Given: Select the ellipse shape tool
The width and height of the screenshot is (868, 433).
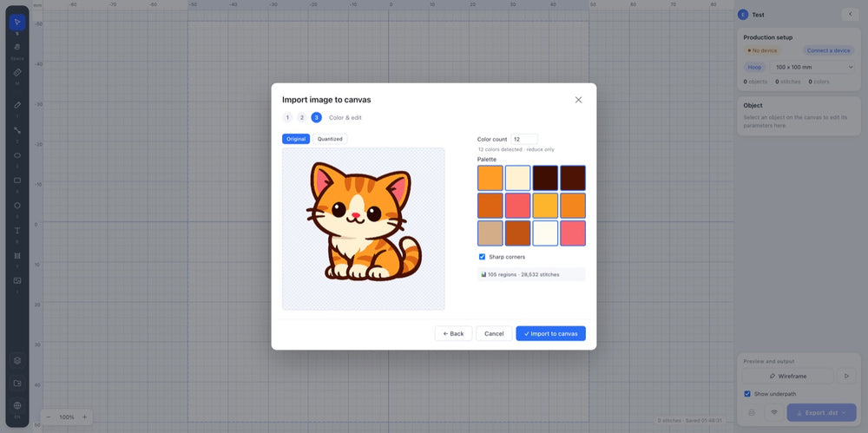Looking at the screenshot, I should 17,155.
